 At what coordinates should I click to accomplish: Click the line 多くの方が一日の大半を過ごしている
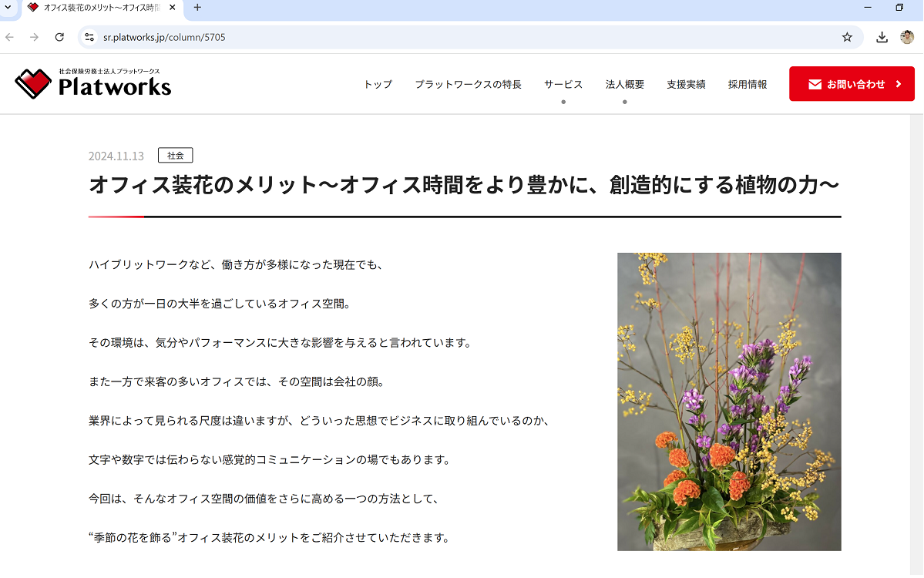tap(220, 304)
